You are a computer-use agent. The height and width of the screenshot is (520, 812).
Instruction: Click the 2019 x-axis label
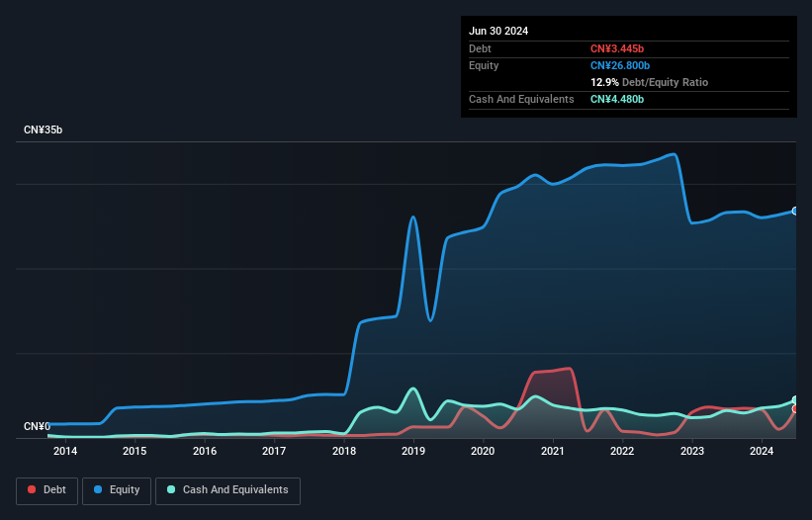click(x=413, y=451)
